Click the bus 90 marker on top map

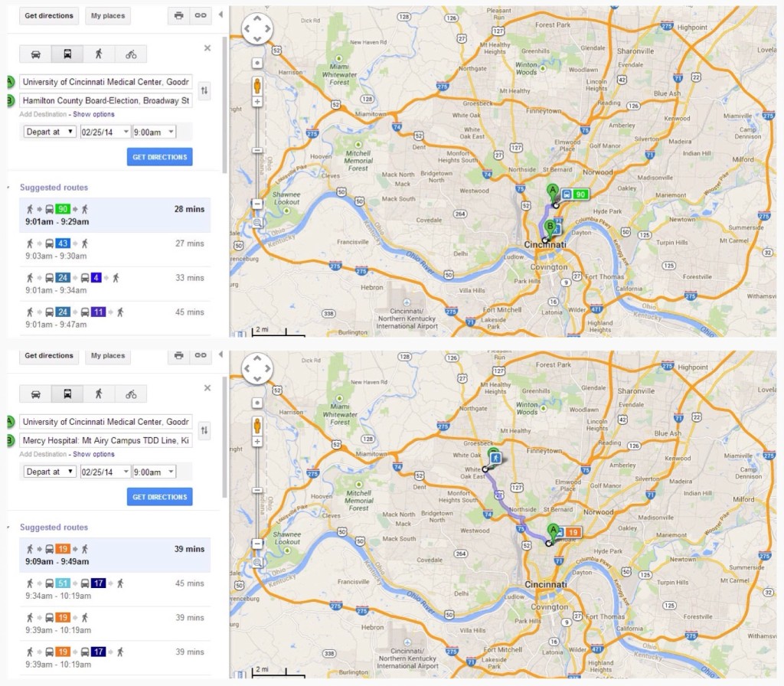pyautogui.click(x=574, y=194)
